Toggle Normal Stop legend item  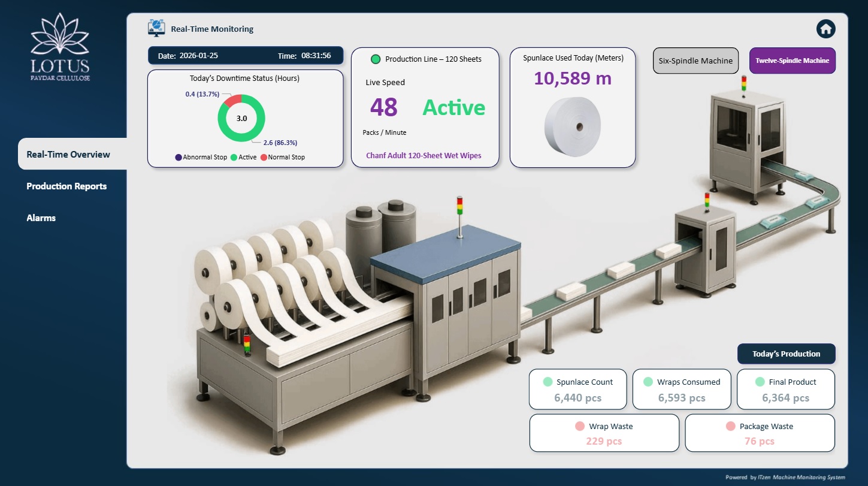pos(282,157)
